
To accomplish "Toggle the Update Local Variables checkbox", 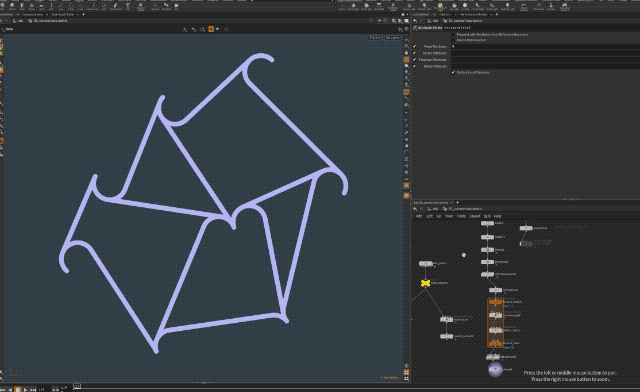I will tap(453, 72).
